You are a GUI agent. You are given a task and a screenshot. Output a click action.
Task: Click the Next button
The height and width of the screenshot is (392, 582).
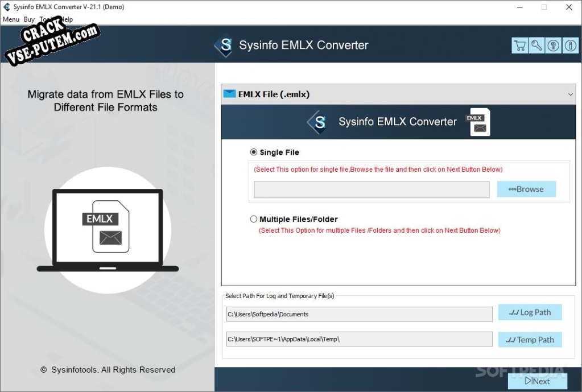tap(538, 381)
